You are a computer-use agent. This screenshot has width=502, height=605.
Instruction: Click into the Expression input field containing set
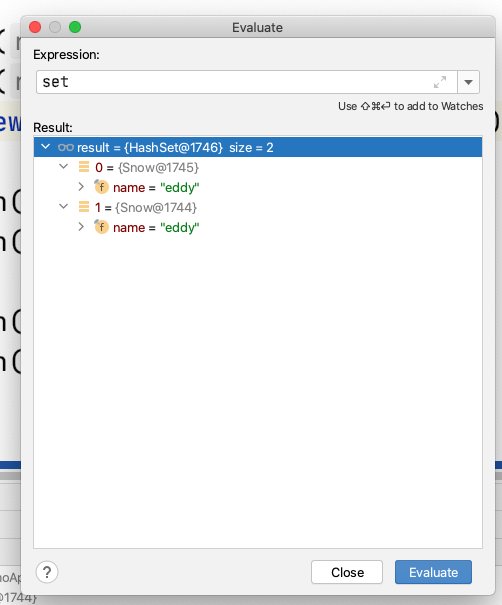247,82
